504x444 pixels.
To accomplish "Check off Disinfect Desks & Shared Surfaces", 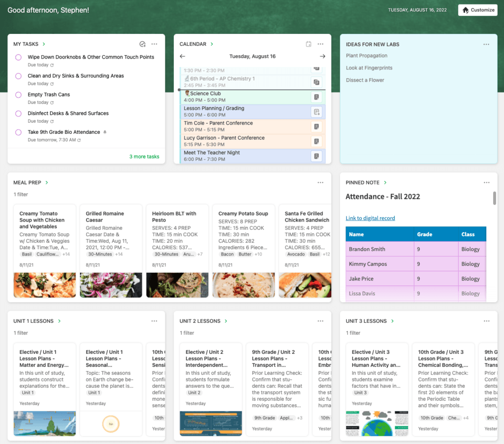I will coord(18,114).
